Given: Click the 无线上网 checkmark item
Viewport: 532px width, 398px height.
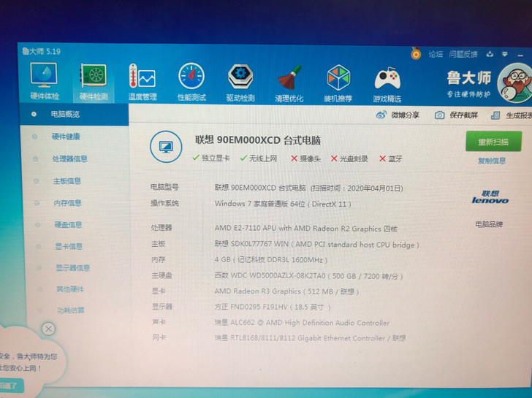Looking at the screenshot, I should click(x=258, y=158).
